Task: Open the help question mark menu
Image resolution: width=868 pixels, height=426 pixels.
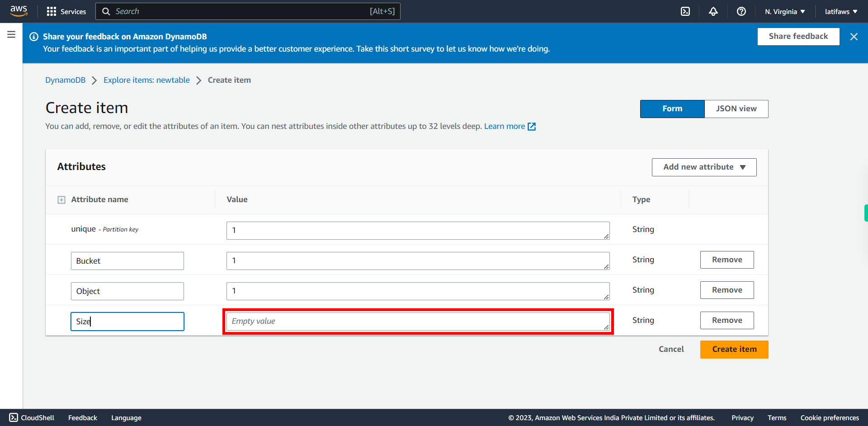Action: [x=741, y=11]
